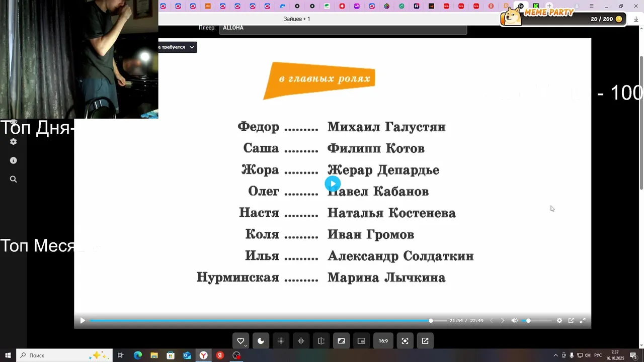
Task: Toggle dark mode moon button
Action: click(261, 341)
